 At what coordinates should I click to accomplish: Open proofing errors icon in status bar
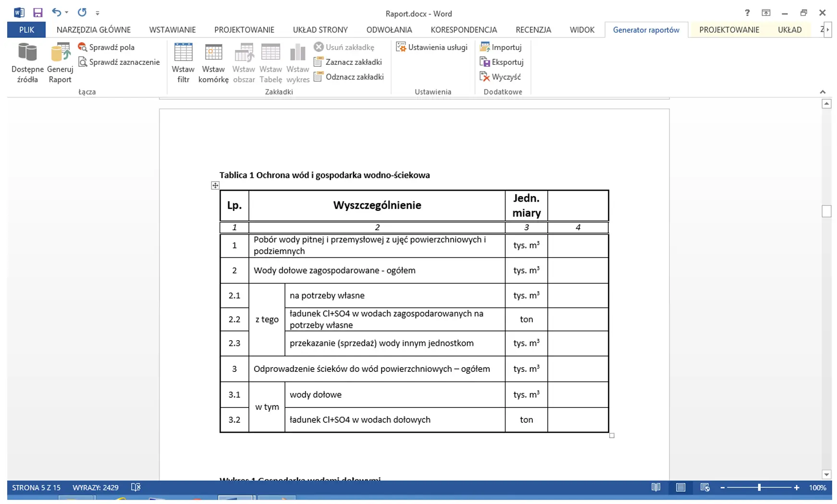[x=136, y=487]
